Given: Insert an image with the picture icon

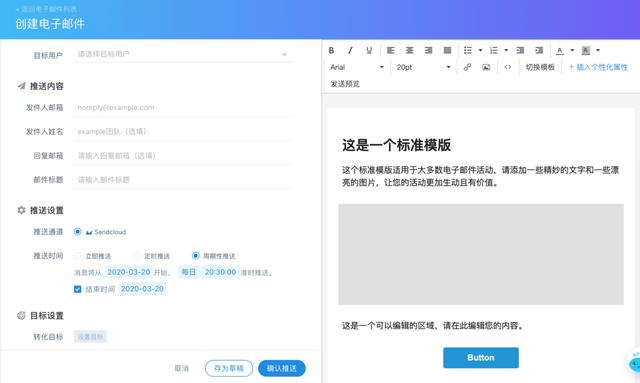Looking at the screenshot, I should point(486,67).
